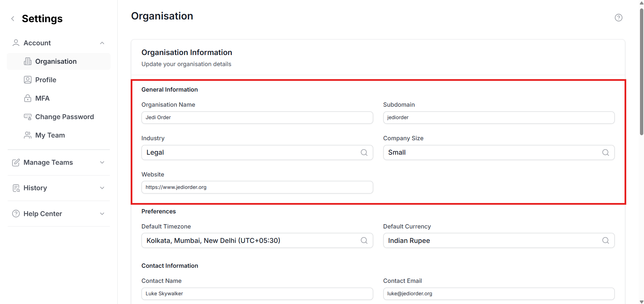This screenshot has height=304, width=644.
Task: Click the MFA lock icon in sidebar
Action: click(28, 98)
